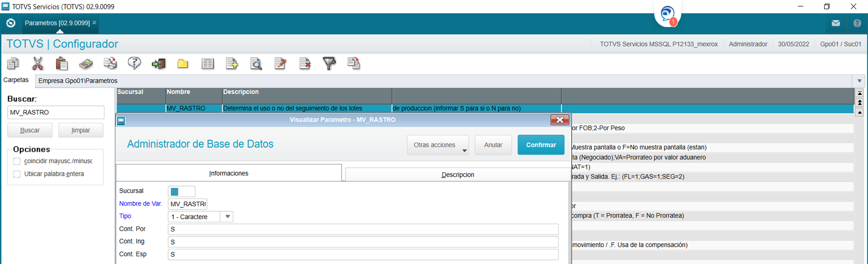Close the Visualizar Parametro dialog

[560, 120]
